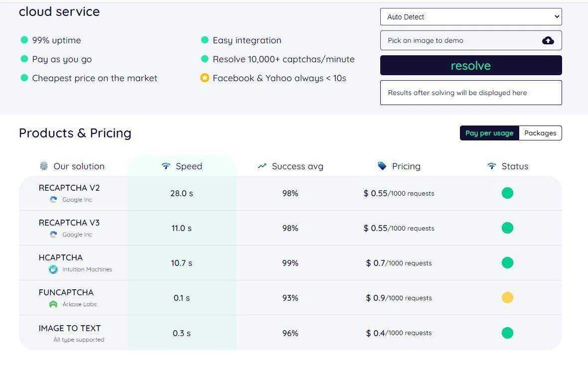Click the 93% success average value
Viewport: 588px width, 370px height.
point(290,298)
